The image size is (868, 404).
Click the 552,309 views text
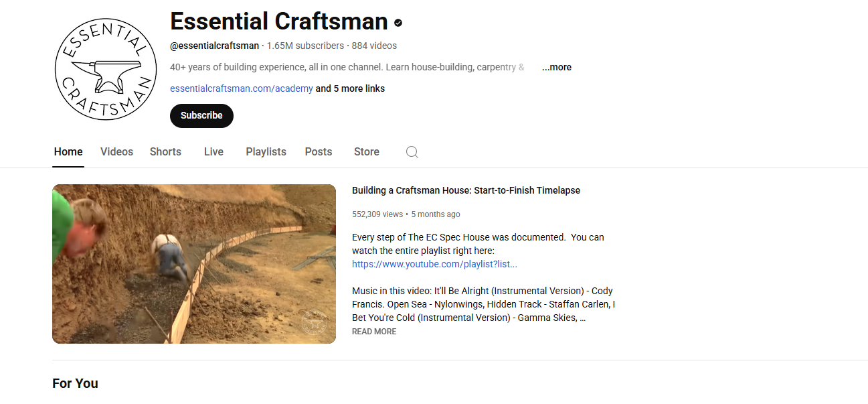pyautogui.click(x=378, y=214)
